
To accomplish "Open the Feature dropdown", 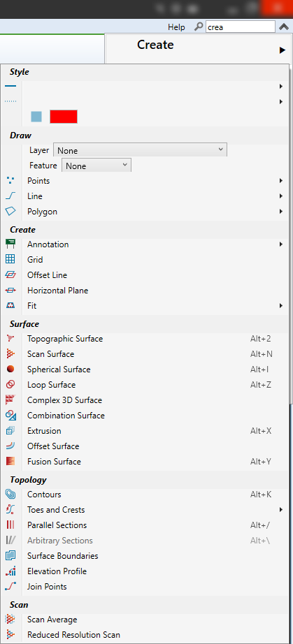I will coord(97,166).
